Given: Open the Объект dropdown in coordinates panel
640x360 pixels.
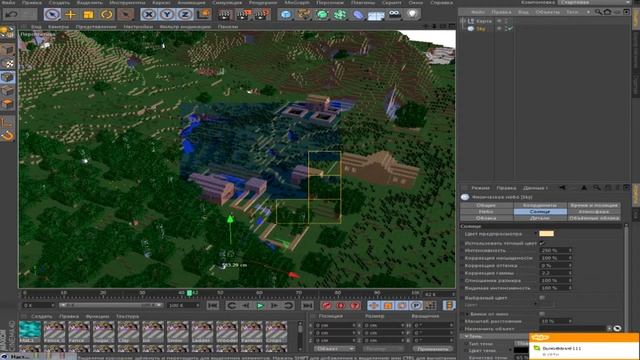Looking at the screenshot, I should point(334,349).
